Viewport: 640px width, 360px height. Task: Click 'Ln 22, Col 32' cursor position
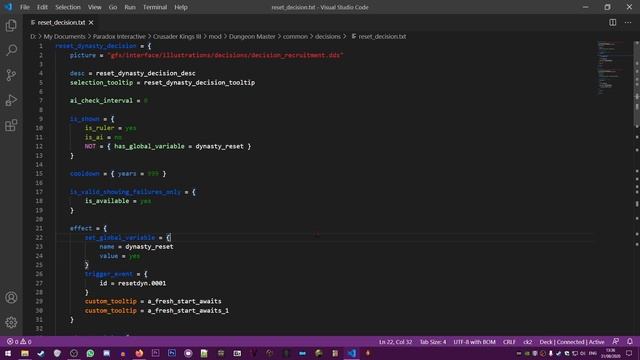396,342
